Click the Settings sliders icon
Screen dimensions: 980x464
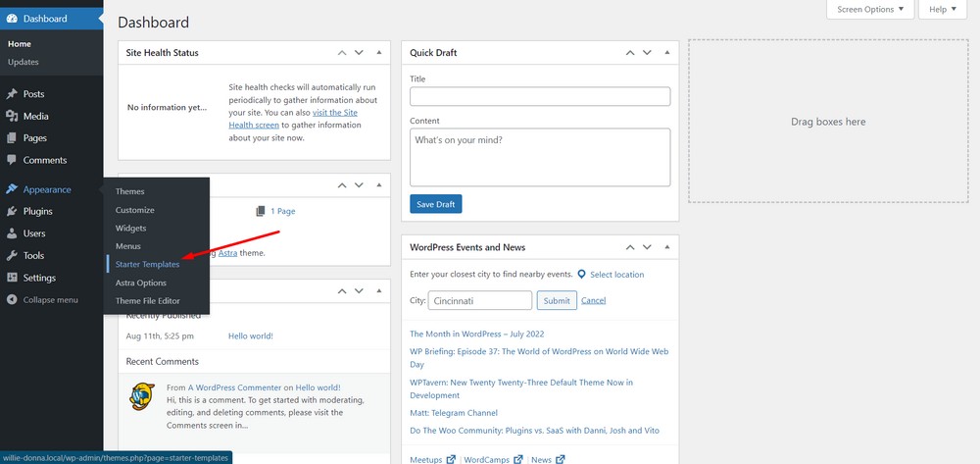click(x=12, y=278)
